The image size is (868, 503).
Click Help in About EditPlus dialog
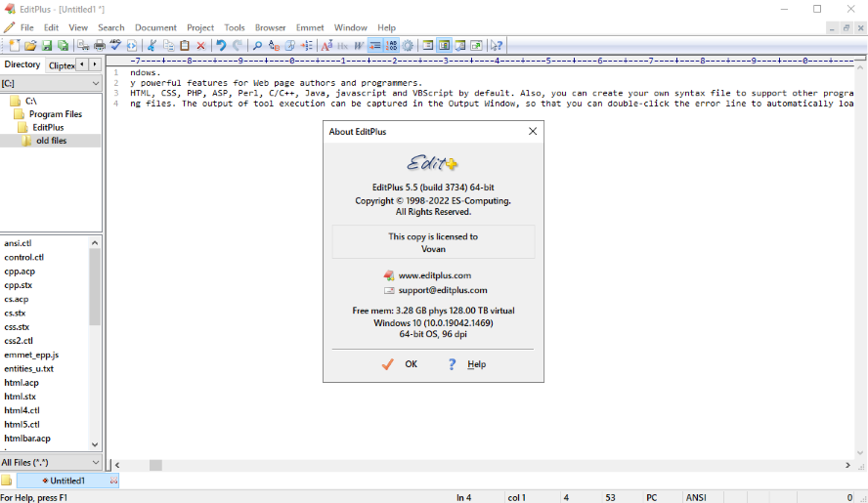[x=466, y=364]
